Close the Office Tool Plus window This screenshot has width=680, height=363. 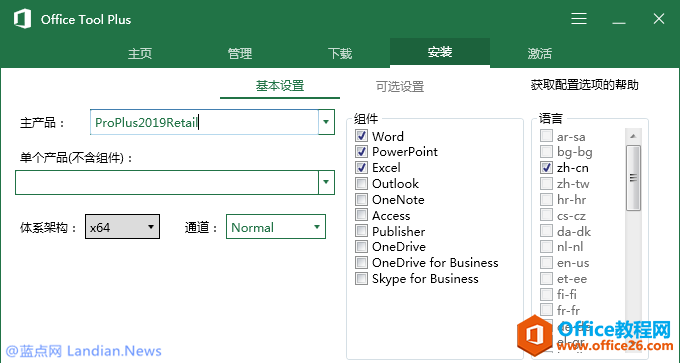pyautogui.click(x=659, y=19)
